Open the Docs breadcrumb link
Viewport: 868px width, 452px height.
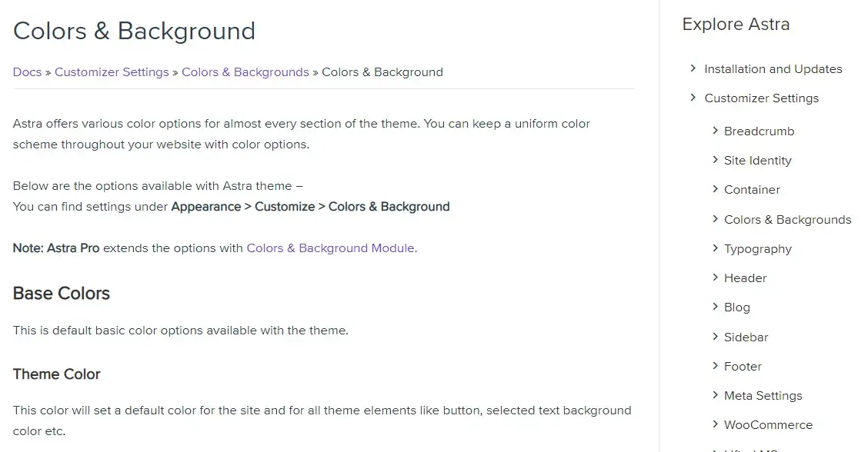tap(27, 72)
